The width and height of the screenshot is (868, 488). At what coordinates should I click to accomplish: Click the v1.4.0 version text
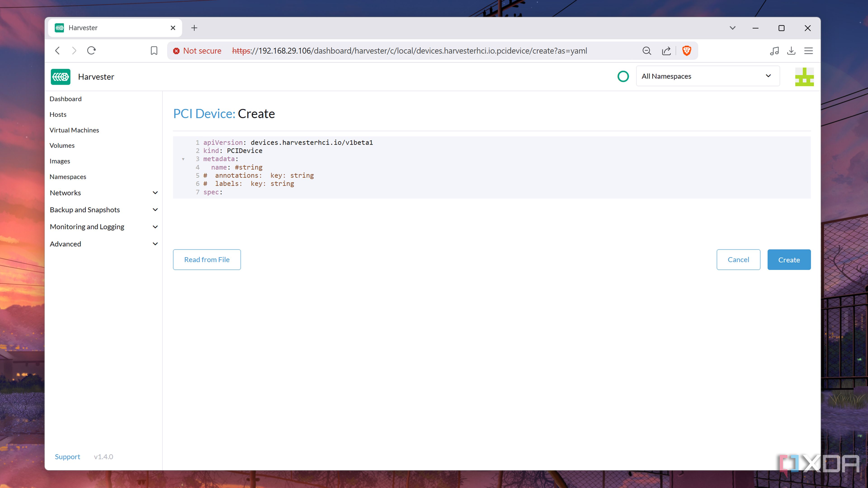coord(104,457)
